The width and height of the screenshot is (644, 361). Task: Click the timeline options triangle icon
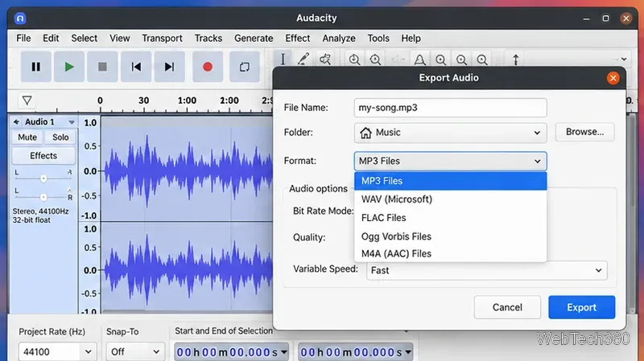tap(27, 101)
